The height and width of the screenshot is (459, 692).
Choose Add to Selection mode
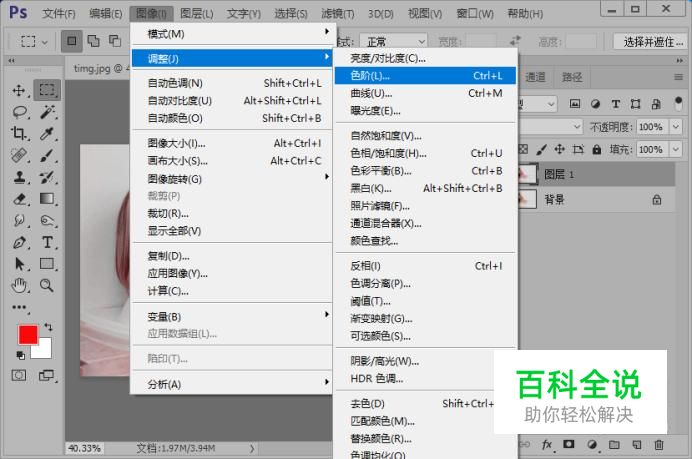click(x=93, y=41)
